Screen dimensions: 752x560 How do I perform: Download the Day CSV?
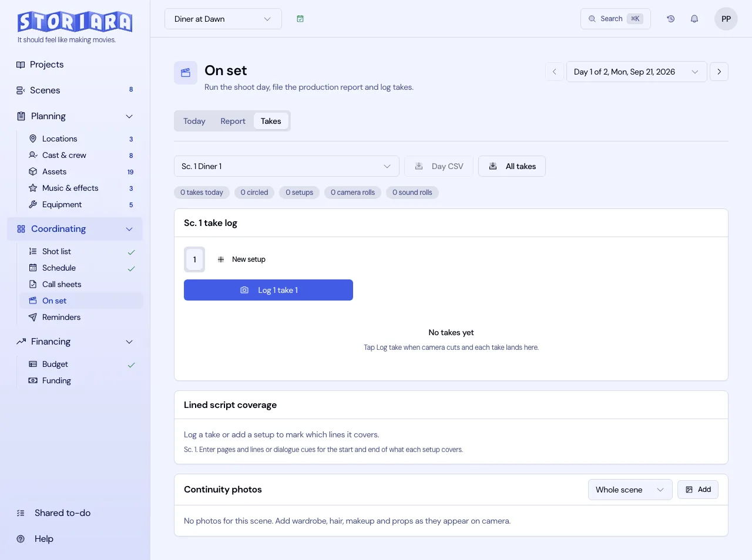439,166
